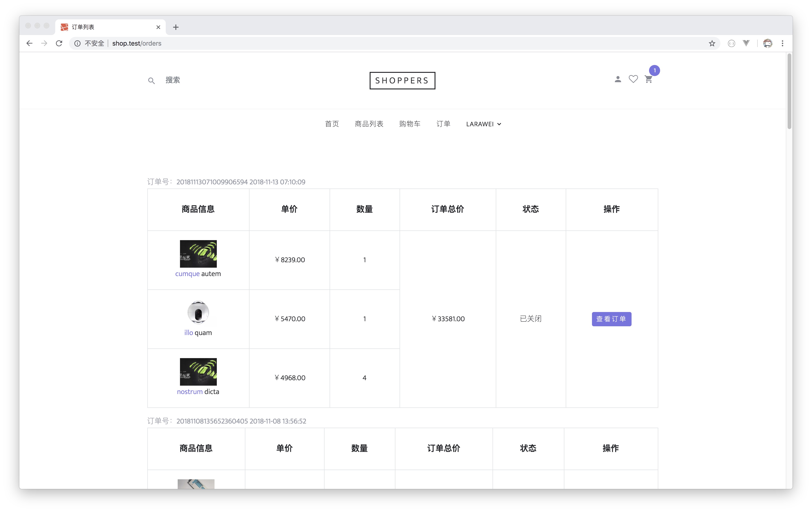Click the Chrome profile avatar

point(768,44)
